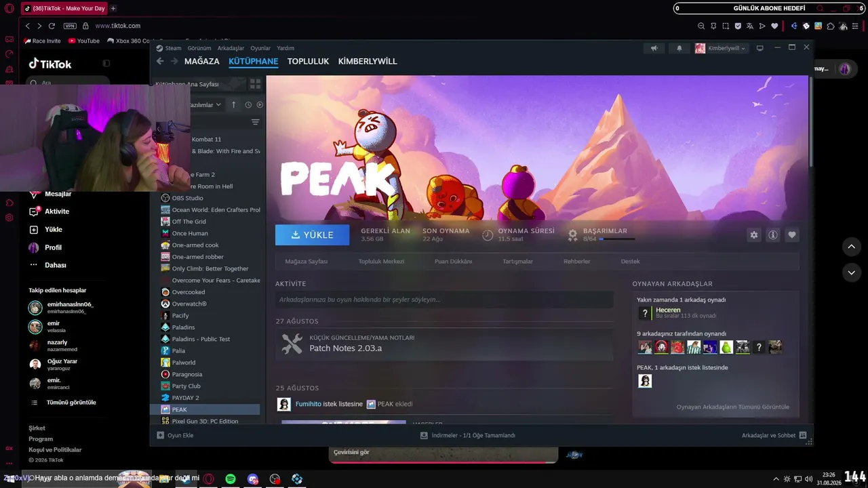This screenshot has height=488, width=868.
Task: Open Opera GX from the taskbar
Action: pyautogui.click(x=209, y=479)
